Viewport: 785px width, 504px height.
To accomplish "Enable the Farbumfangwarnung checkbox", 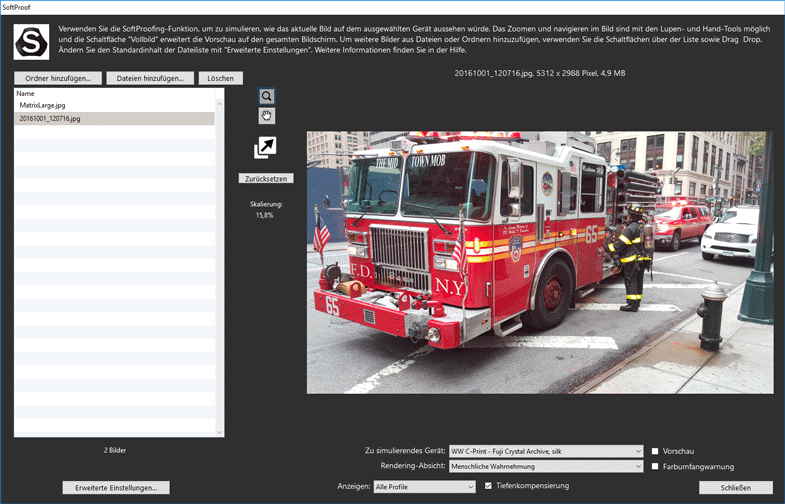I will click(x=655, y=466).
